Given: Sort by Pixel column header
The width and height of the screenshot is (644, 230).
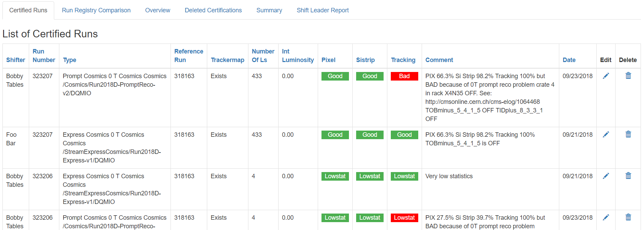Looking at the screenshot, I should pyautogui.click(x=328, y=60).
